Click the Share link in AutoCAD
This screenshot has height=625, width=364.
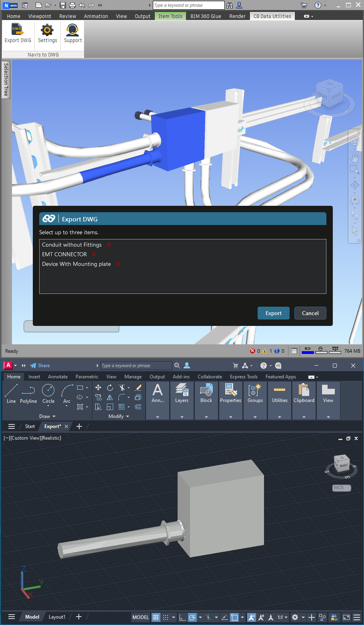click(x=40, y=366)
